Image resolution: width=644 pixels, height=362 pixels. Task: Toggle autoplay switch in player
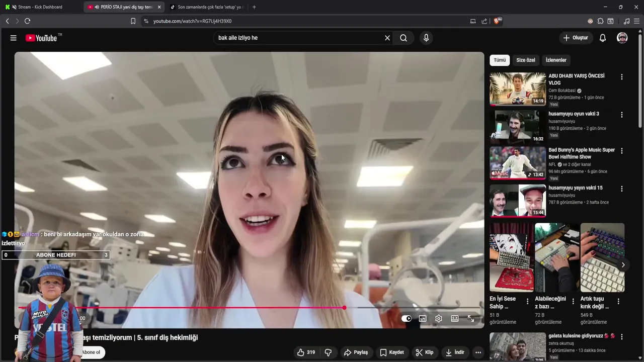pyautogui.click(x=407, y=318)
